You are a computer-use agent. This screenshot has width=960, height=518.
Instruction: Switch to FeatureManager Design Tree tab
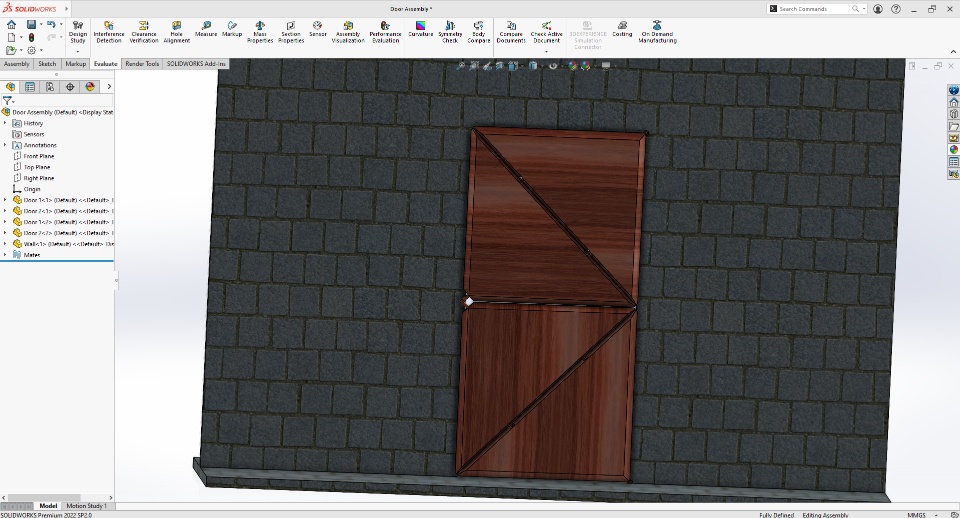pyautogui.click(x=10, y=87)
